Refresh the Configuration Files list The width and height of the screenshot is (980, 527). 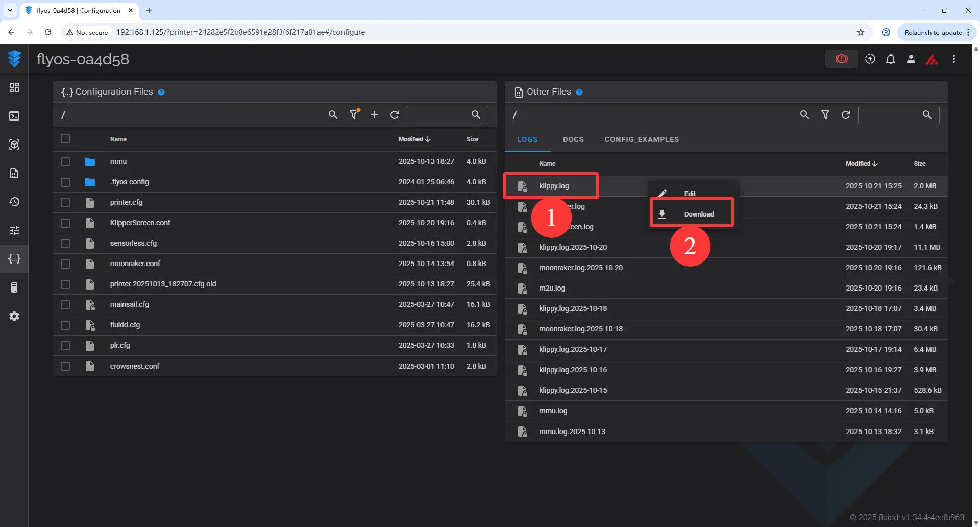tap(395, 115)
